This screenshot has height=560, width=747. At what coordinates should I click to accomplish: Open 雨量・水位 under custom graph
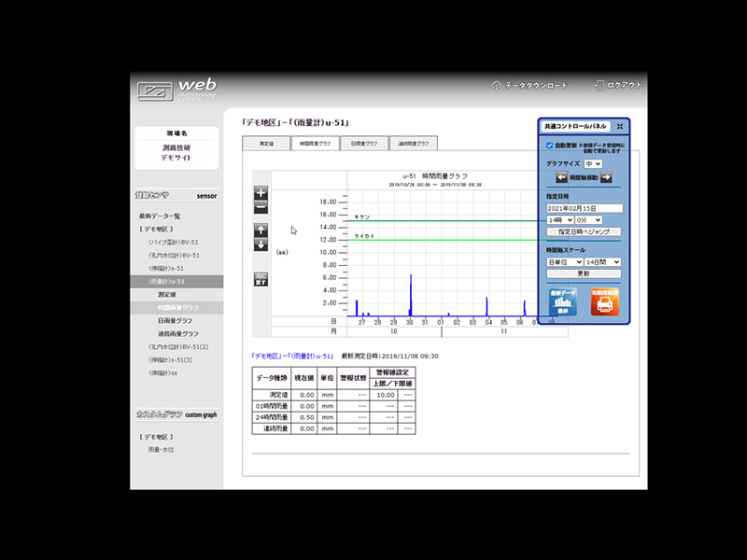pos(161,450)
